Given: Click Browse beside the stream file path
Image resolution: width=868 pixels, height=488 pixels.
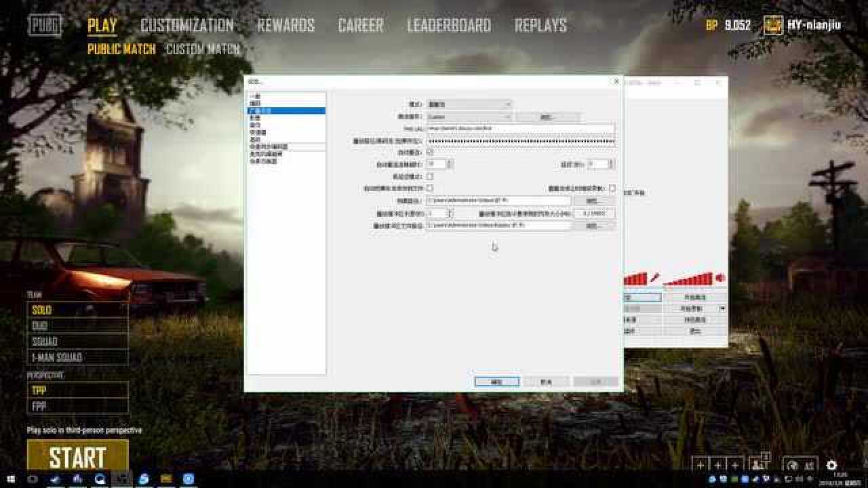Looking at the screenshot, I should [595, 201].
